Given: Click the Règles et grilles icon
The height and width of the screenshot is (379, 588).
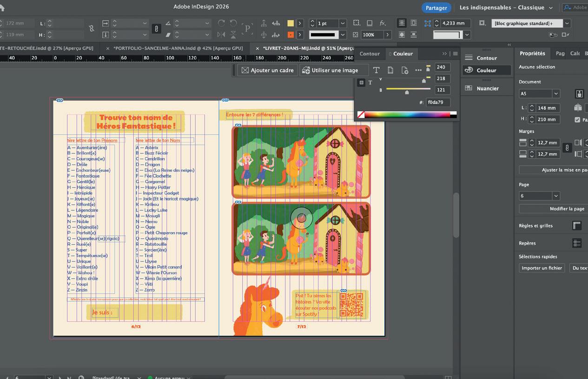Looking at the screenshot, I should pos(577,226).
